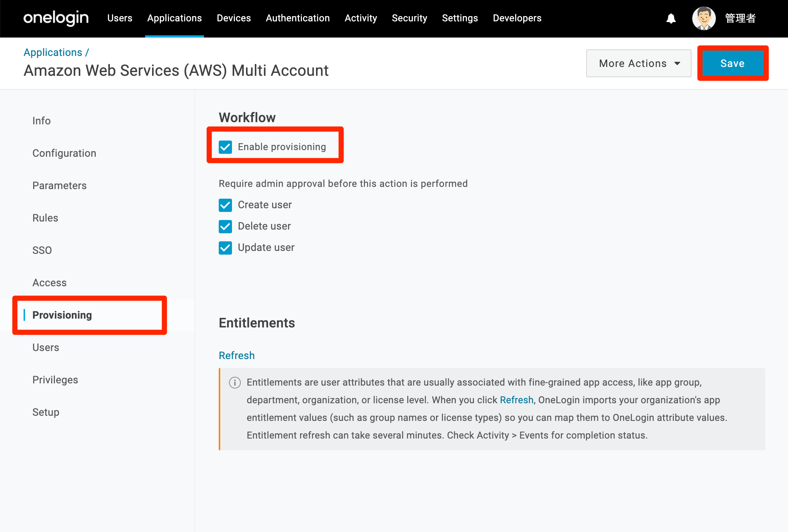788x532 pixels.
Task: Switch to the Configuration side tab
Action: pyautogui.click(x=64, y=153)
